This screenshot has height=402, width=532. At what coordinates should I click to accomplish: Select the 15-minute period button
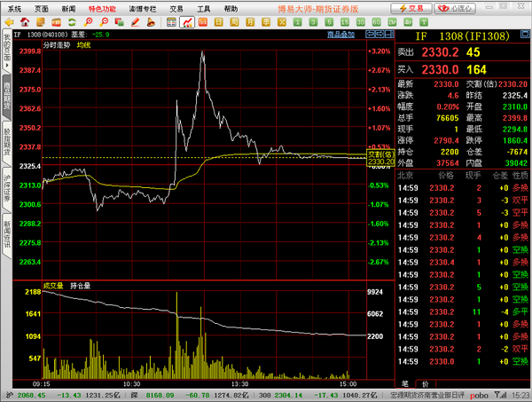click(x=345, y=22)
